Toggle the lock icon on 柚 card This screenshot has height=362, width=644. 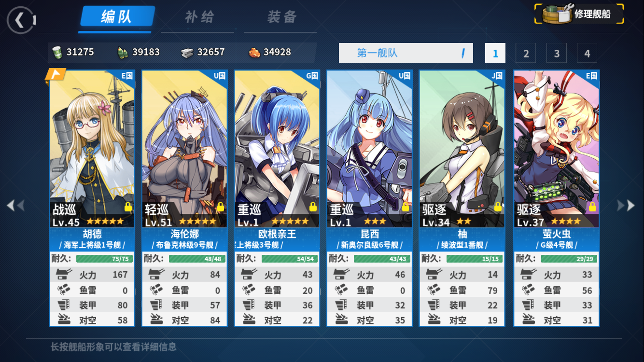pyautogui.click(x=498, y=207)
